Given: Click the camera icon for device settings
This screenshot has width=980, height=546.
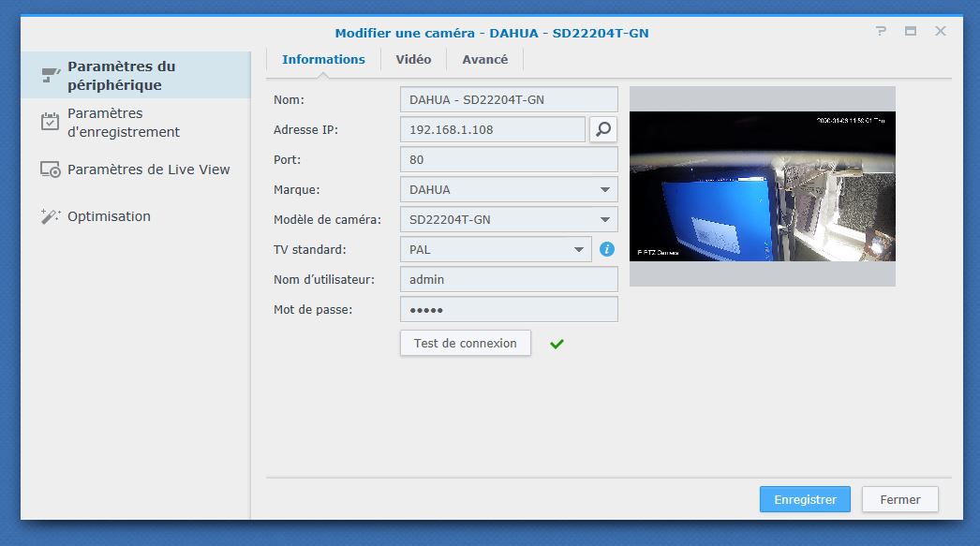Looking at the screenshot, I should coord(51,76).
